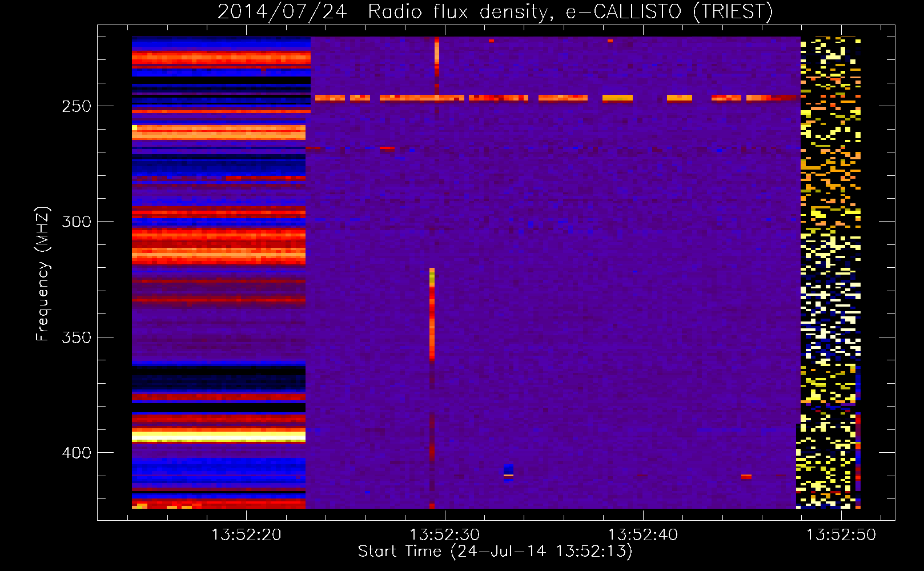
Task: Click the '13:52:30' time tick label
Action: click(x=445, y=534)
